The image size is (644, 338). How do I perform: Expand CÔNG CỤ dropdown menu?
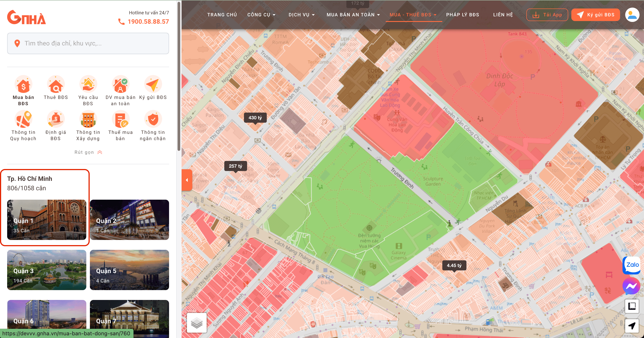pyautogui.click(x=261, y=15)
